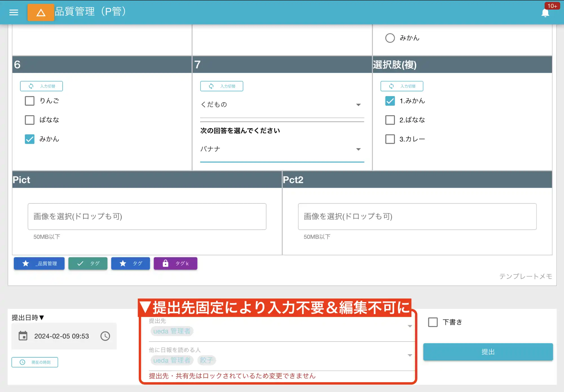Select the blue _品質管理 star tag
Screen dimensions: 564x392
[x=39, y=263]
